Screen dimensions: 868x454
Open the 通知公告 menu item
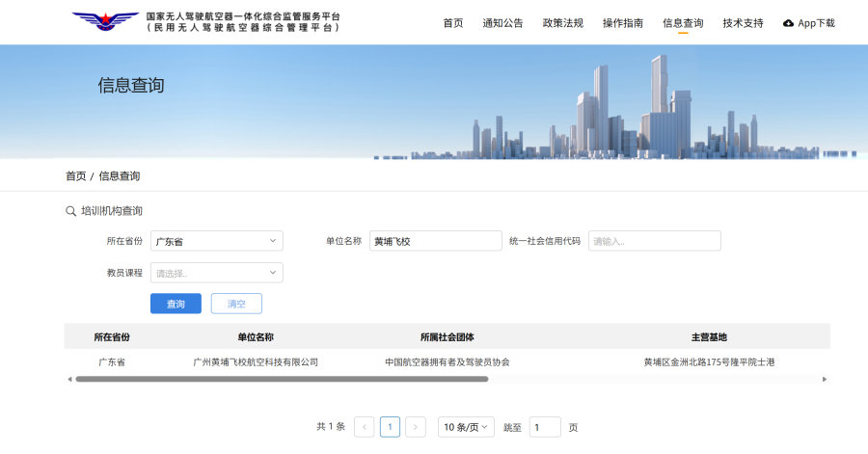502,23
